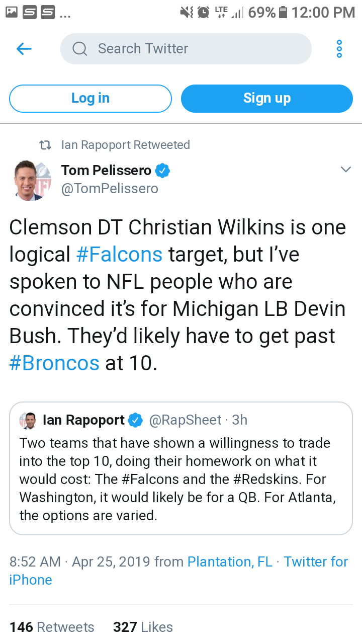This screenshot has height=644, width=362.
Task: Open the #Falcons hashtag link
Action: (x=119, y=255)
